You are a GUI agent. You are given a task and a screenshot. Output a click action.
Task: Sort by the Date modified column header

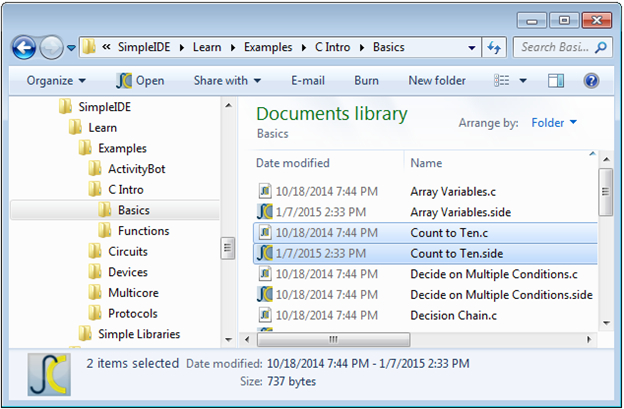[x=293, y=163]
